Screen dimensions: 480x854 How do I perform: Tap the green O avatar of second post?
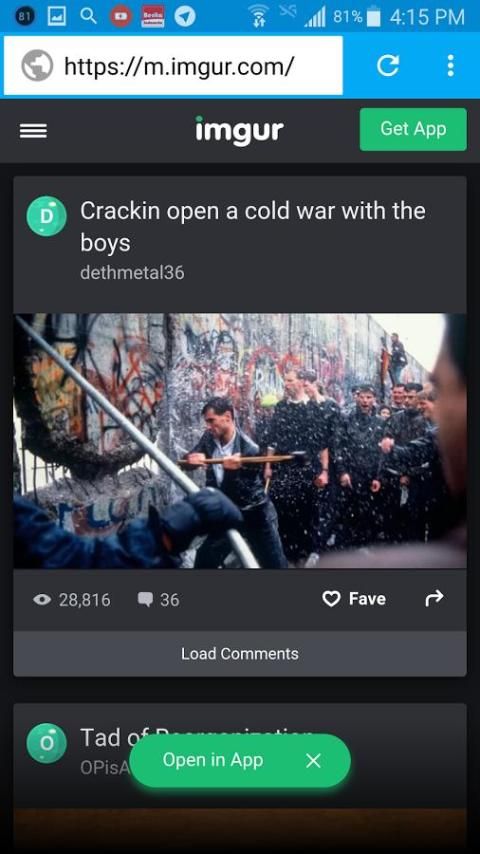[x=46, y=743]
